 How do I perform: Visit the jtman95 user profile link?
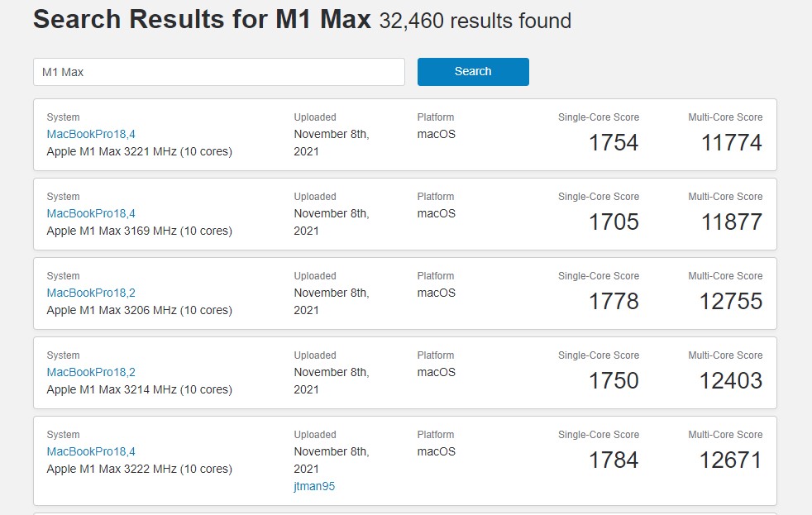[314, 486]
